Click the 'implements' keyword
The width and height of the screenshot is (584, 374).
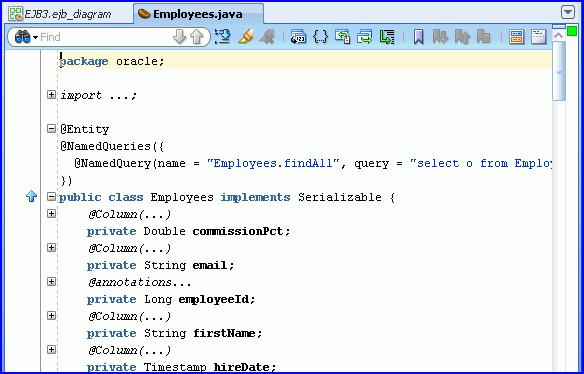point(255,197)
